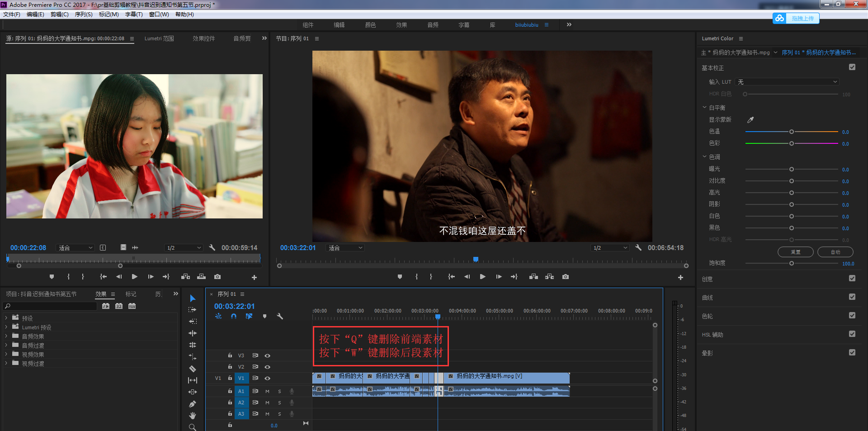Toggle YUV effects filter icon
The height and width of the screenshot is (431, 868).
[x=132, y=306]
